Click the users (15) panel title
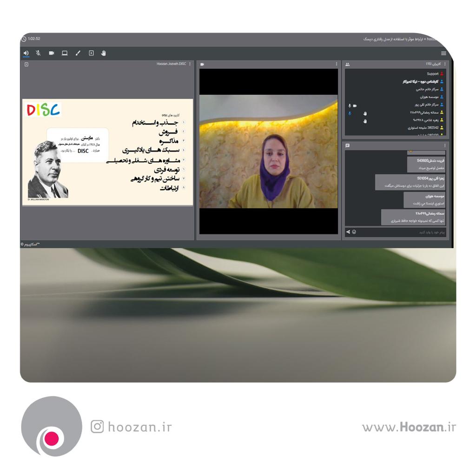This screenshot has width=476, height=476. (433, 64)
